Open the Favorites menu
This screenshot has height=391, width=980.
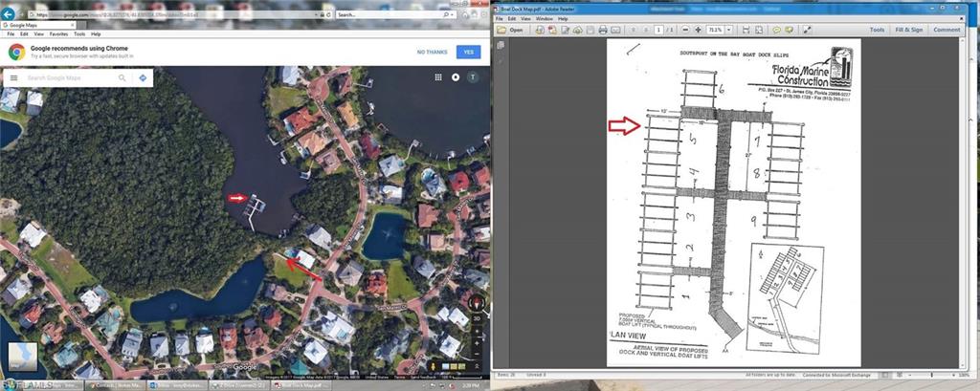click(x=58, y=34)
